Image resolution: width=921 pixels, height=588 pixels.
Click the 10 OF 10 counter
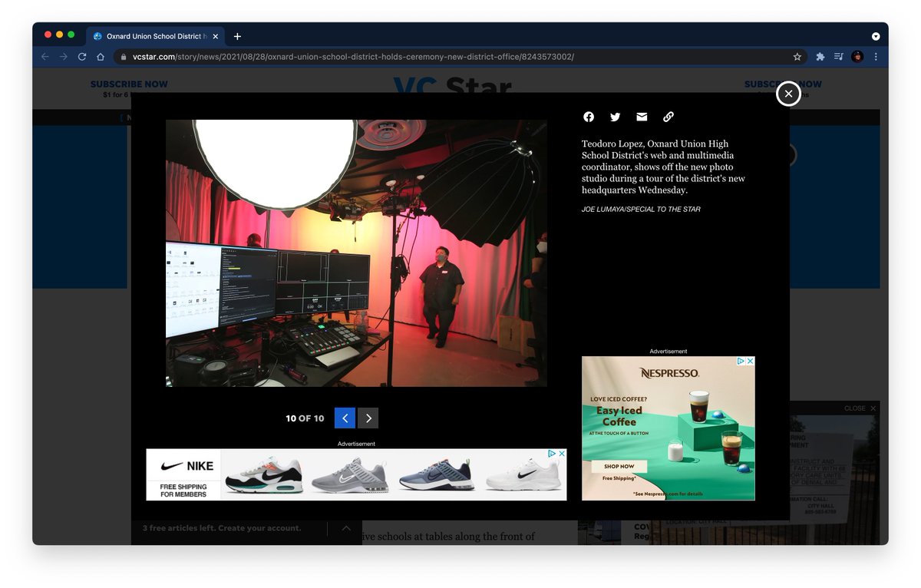click(x=305, y=418)
